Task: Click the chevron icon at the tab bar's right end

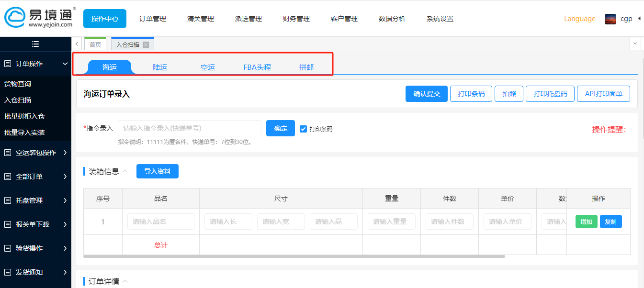Action: coord(635,43)
